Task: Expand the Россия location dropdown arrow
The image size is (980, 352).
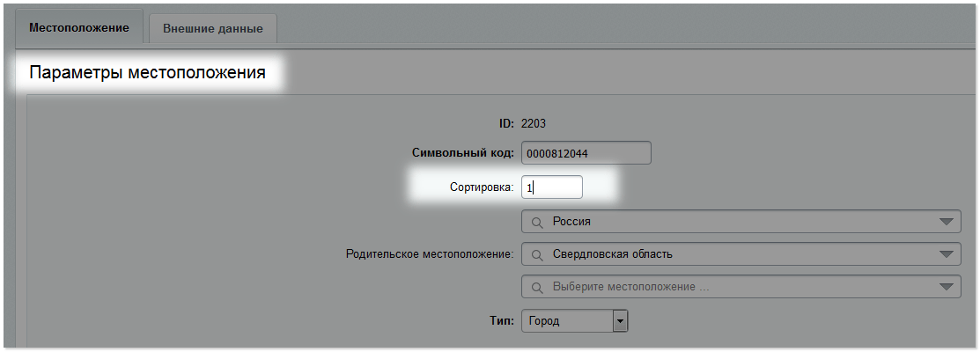Action: click(x=948, y=222)
